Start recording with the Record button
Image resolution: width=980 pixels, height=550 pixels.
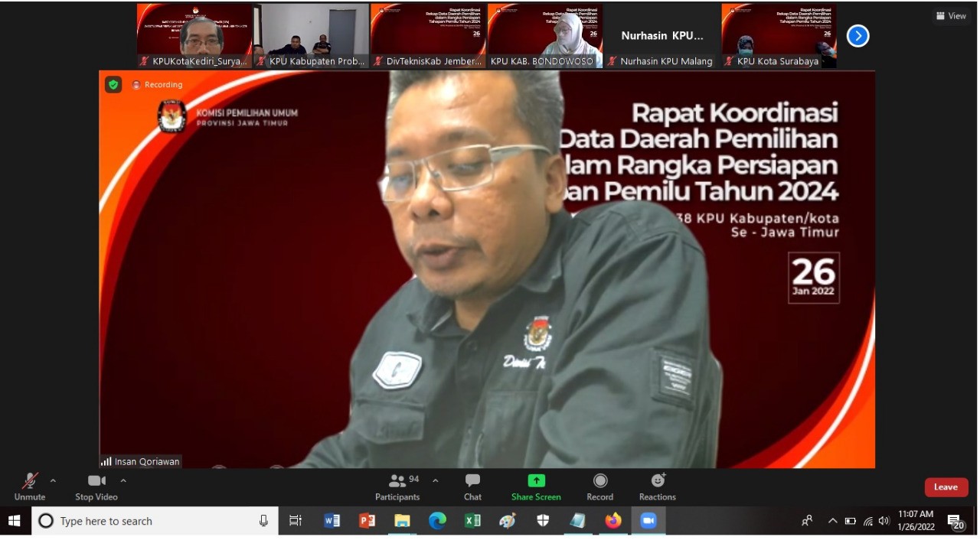600,487
